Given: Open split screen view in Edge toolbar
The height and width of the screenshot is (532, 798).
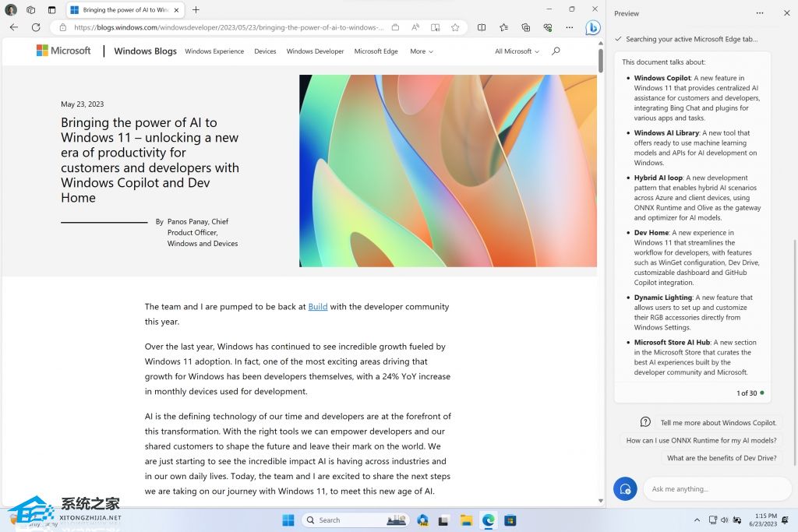Looking at the screenshot, I should pos(482,26).
